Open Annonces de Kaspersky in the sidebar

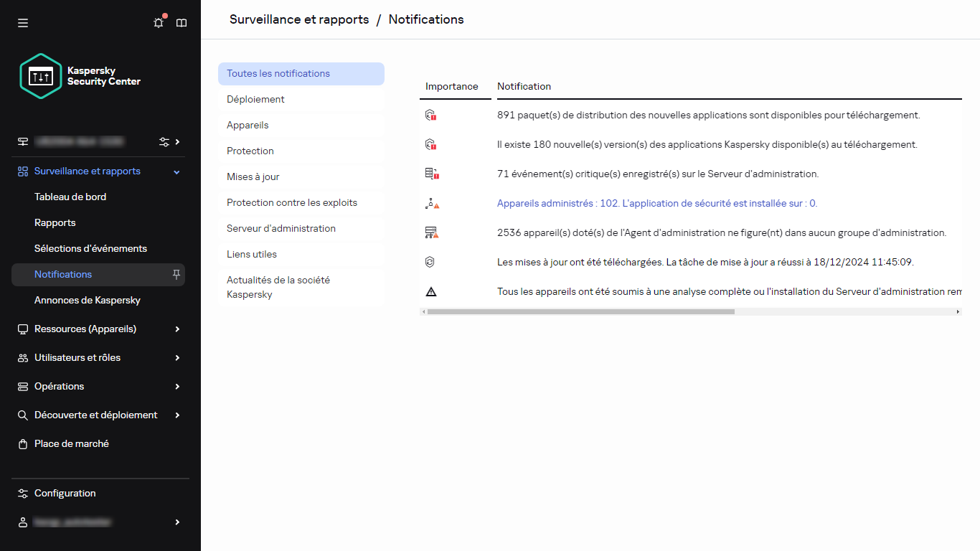pos(88,300)
